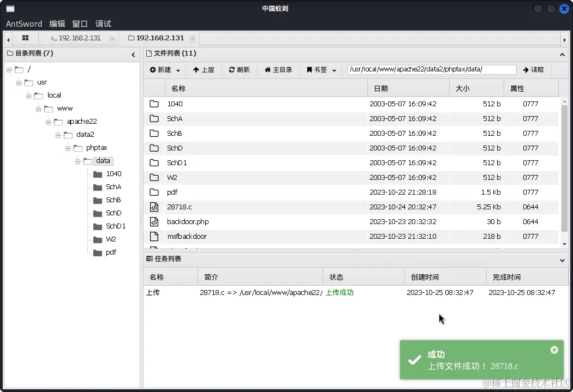573x392 pixels.
Task: Collapse the 任务列表 panel
Action: click(562, 260)
